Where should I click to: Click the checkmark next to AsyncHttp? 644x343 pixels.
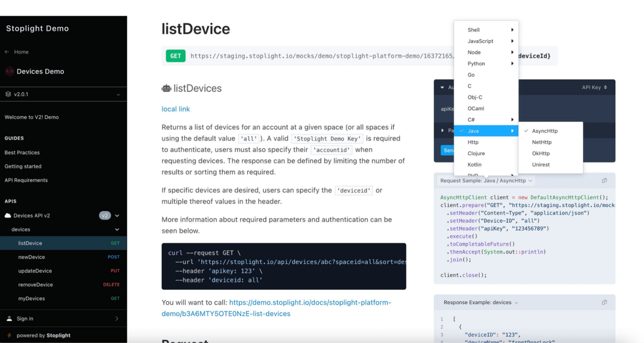(526, 131)
